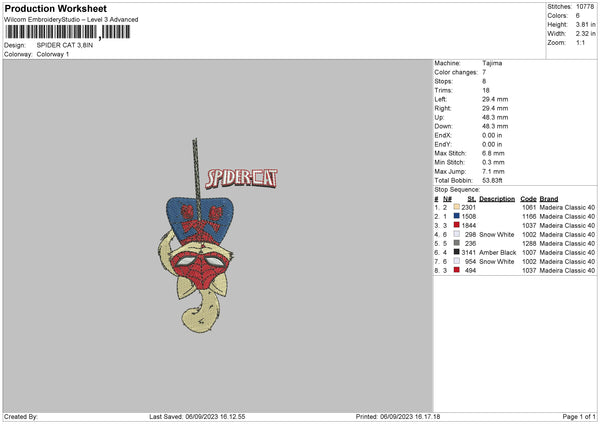Select the Snow White swatch in stop 4
The height and width of the screenshot is (424, 600).
(x=456, y=234)
